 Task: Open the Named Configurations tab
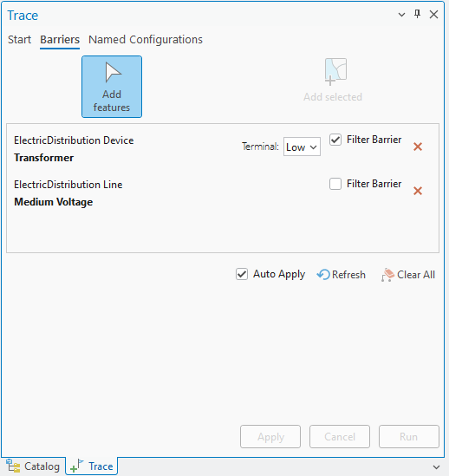(x=146, y=40)
